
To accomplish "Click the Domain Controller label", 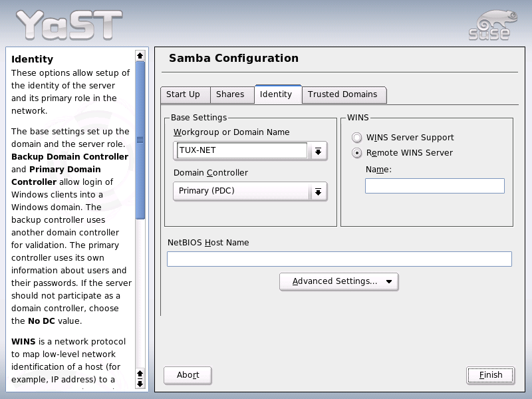I will (211, 173).
